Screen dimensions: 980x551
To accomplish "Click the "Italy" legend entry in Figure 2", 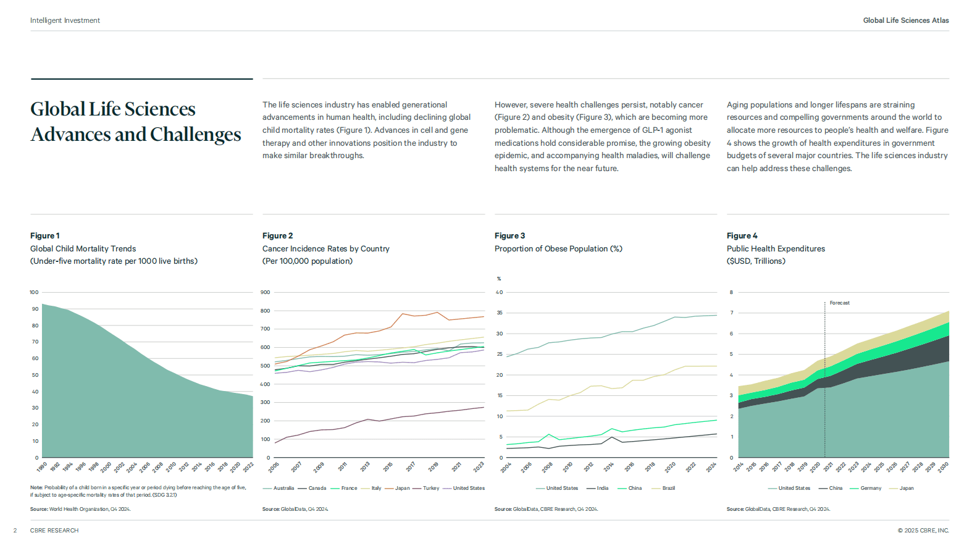I will click(371, 488).
